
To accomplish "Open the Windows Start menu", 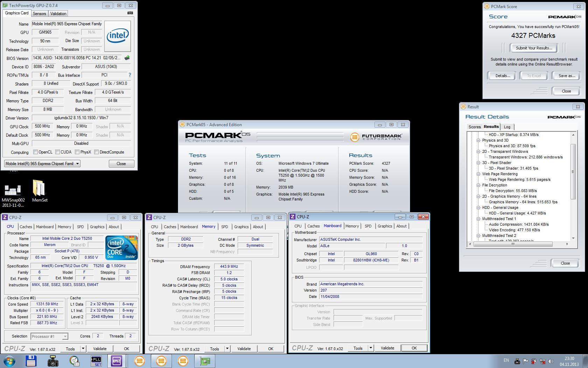I will (9, 361).
